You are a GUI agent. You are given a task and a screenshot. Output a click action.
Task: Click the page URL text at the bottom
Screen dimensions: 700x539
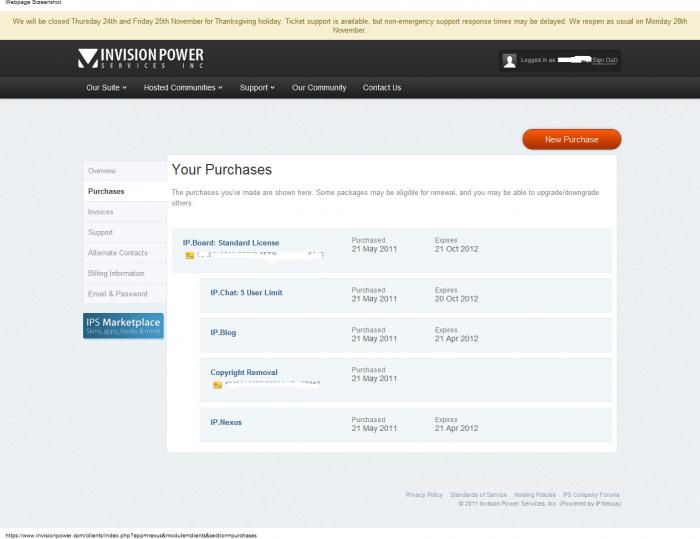(131, 535)
